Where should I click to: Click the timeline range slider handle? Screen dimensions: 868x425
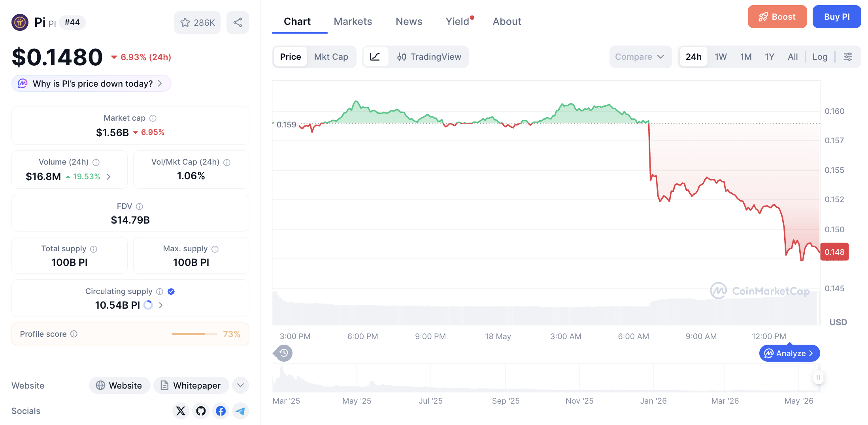(x=818, y=378)
